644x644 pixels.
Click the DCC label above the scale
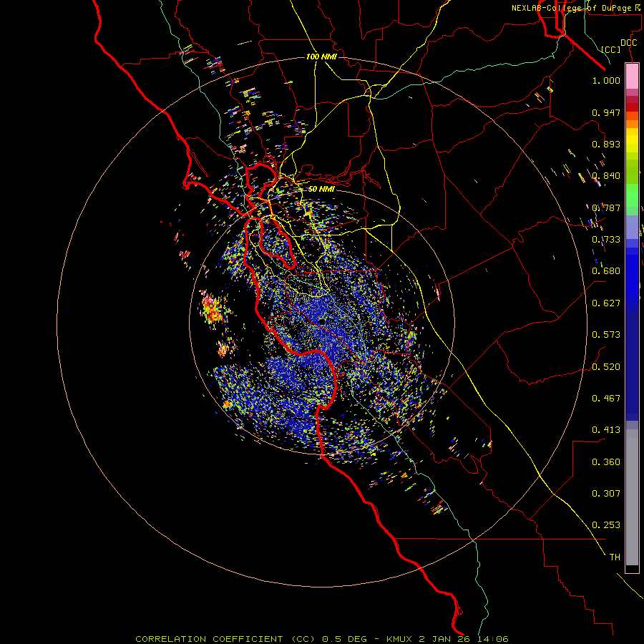click(628, 43)
